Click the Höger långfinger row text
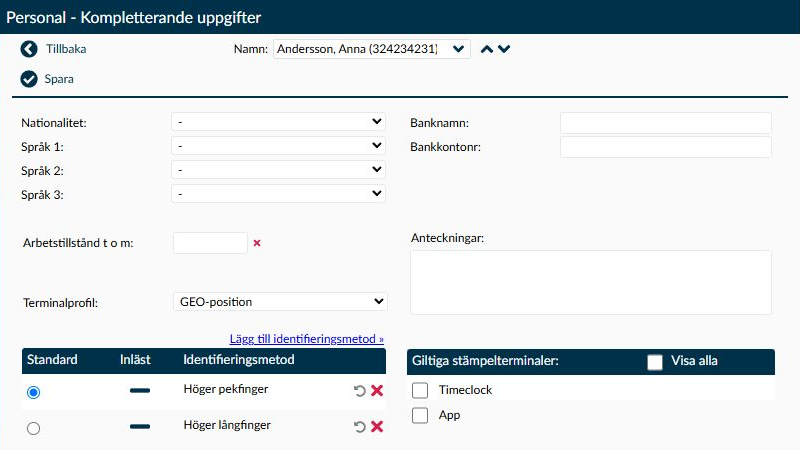Viewport: 800px width, 450px height. [227, 425]
